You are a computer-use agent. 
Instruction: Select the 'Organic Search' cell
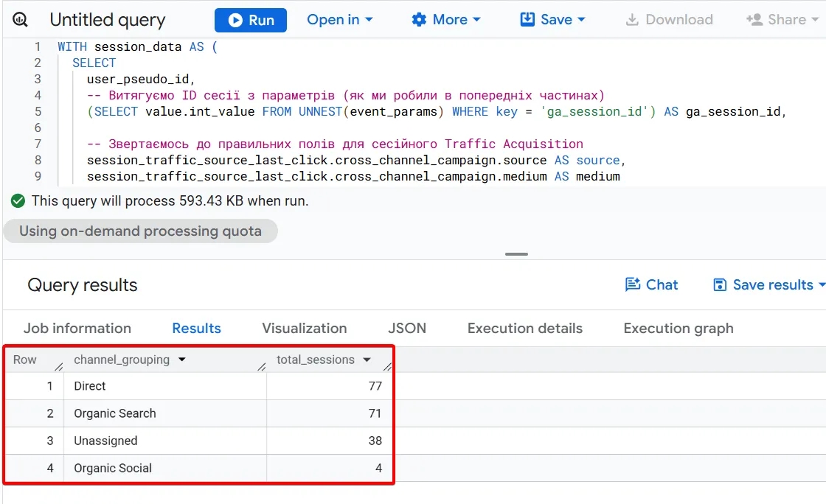coord(165,413)
